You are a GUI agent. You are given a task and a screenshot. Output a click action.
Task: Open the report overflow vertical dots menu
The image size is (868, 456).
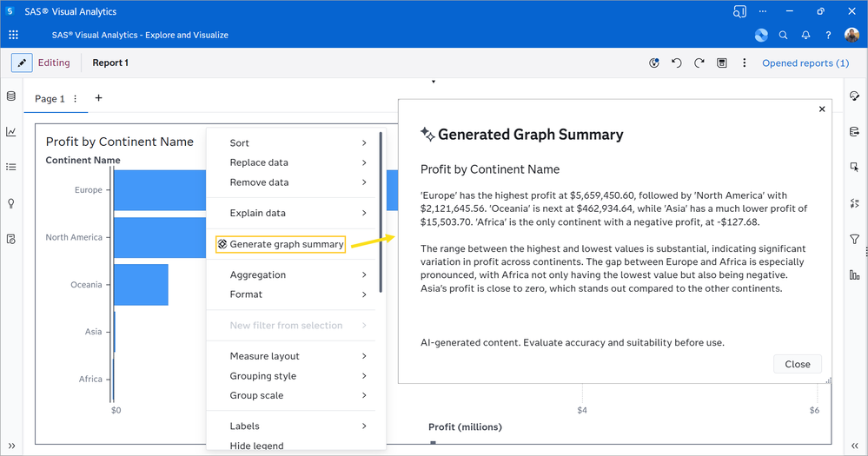744,63
